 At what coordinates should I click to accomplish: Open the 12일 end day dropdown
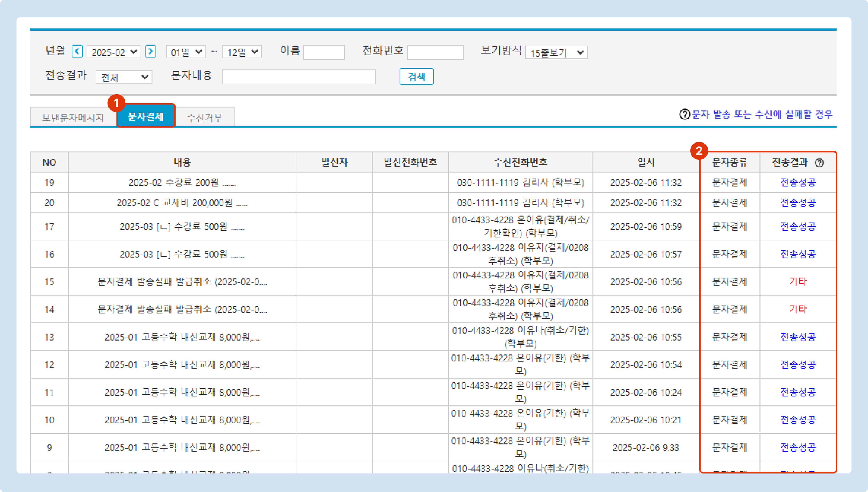pyautogui.click(x=242, y=52)
